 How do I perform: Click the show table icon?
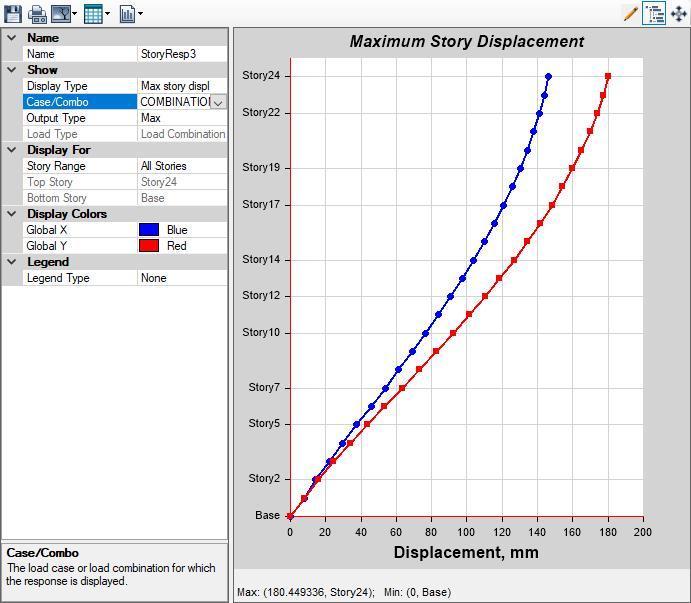point(93,14)
